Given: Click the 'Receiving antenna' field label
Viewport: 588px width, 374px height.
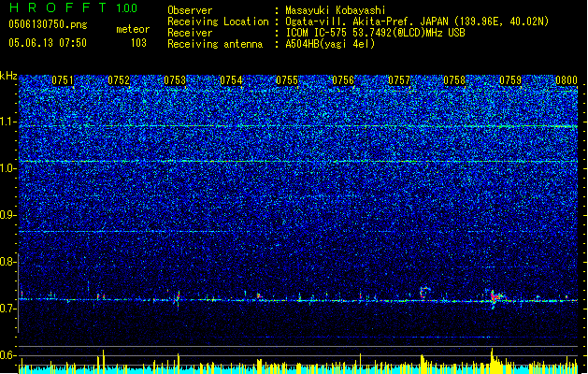Looking at the screenshot, I should click(215, 44).
